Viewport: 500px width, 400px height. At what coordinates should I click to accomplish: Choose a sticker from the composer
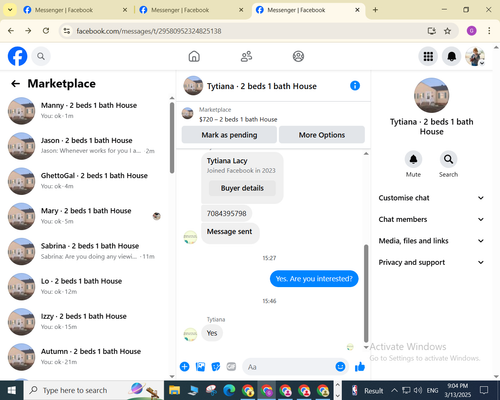point(216,367)
